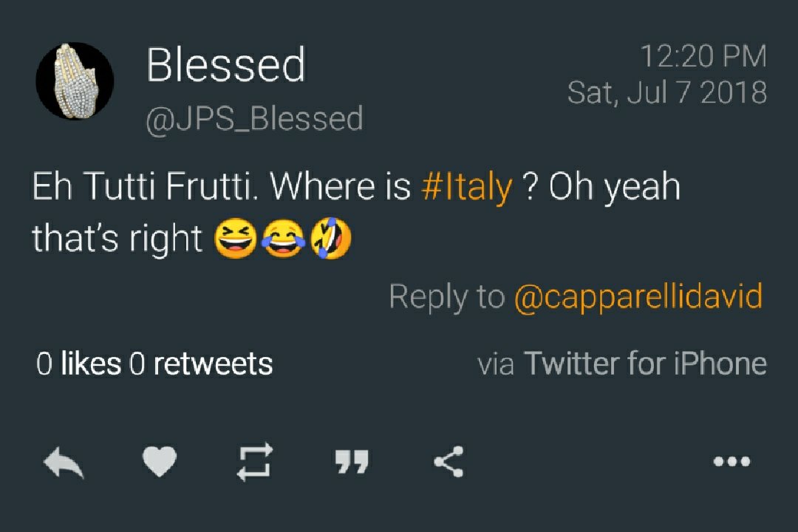View the 0 retweets list
Viewport: 798px width, 532px height.
(201, 364)
